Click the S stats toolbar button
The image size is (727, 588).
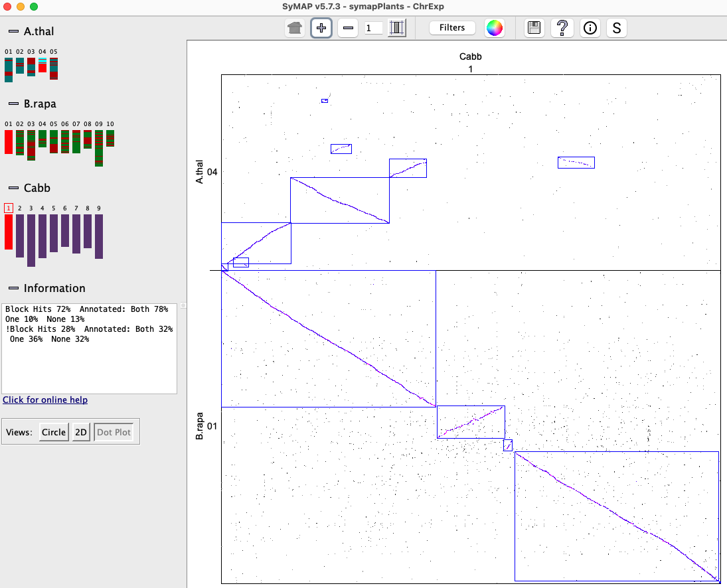[x=617, y=28]
